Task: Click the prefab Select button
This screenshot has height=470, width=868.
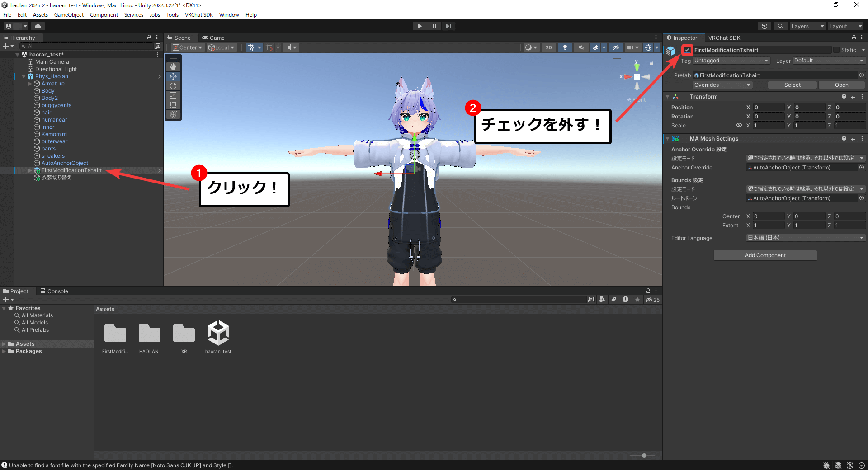Action: click(792, 85)
